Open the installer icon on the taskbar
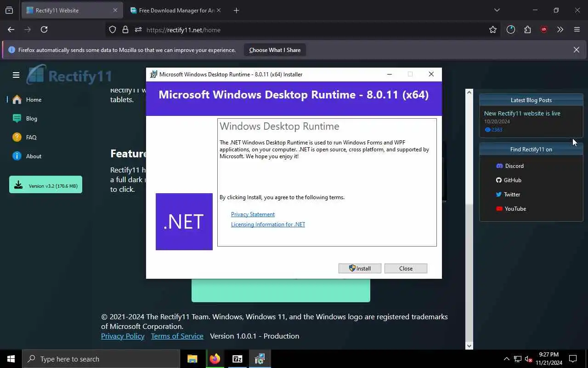Screen dimensions: 588x368 260,359
